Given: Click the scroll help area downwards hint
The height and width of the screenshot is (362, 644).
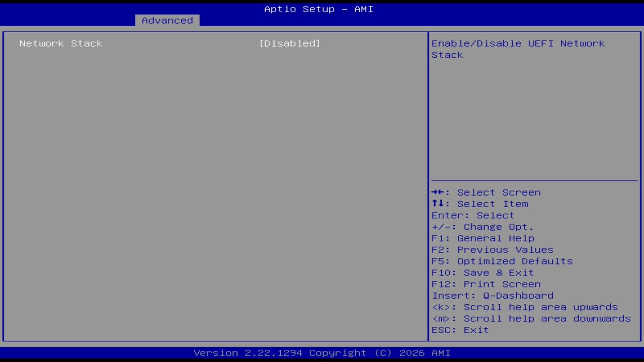Looking at the screenshot, I should pyautogui.click(x=530, y=318).
